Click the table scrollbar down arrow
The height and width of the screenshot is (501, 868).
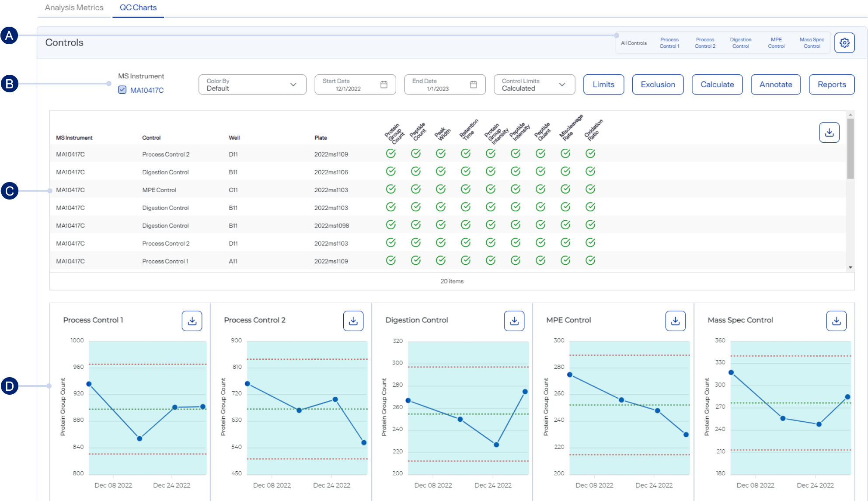(x=851, y=267)
